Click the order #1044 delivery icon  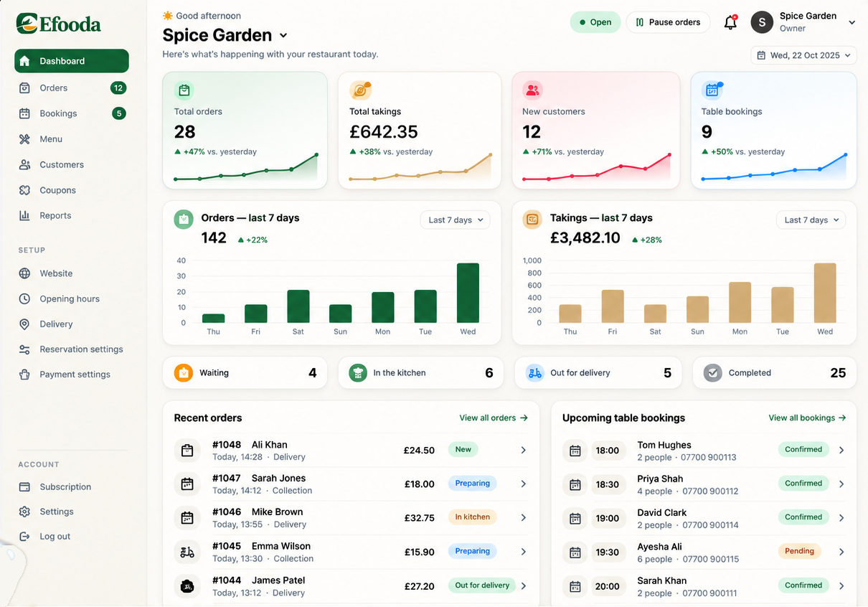[x=187, y=586]
